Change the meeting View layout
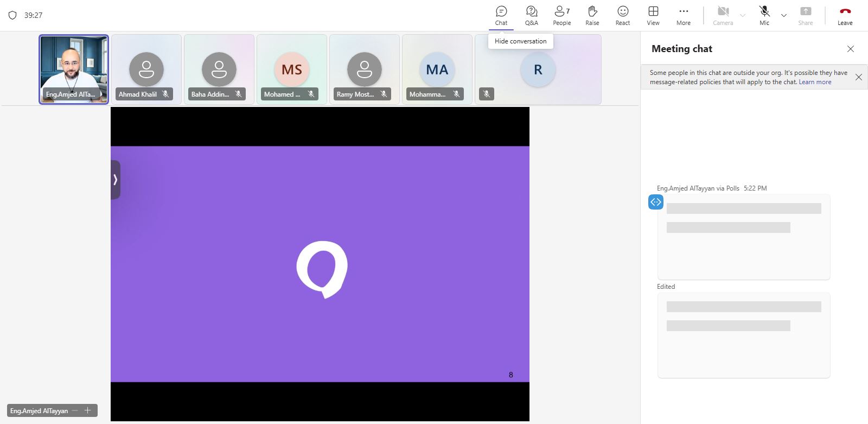Image resolution: width=868 pixels, height=424 pixels. click(x=653, y=15)
